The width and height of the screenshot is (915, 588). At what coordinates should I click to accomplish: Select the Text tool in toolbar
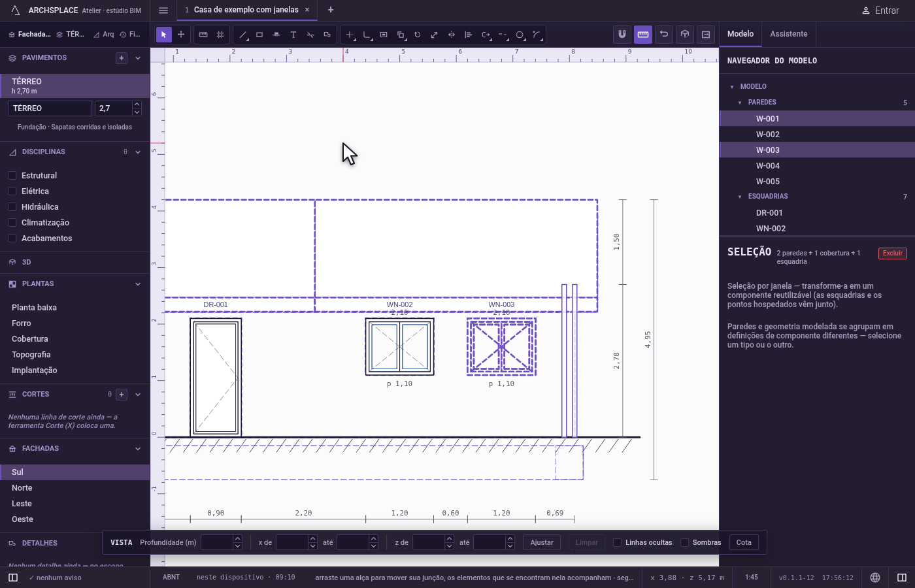point(293,35)
